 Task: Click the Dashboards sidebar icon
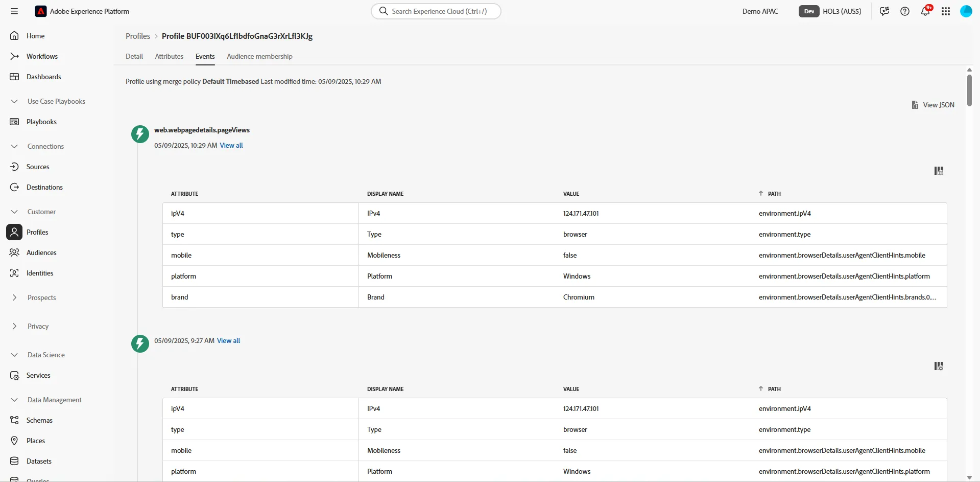[14, 77]
